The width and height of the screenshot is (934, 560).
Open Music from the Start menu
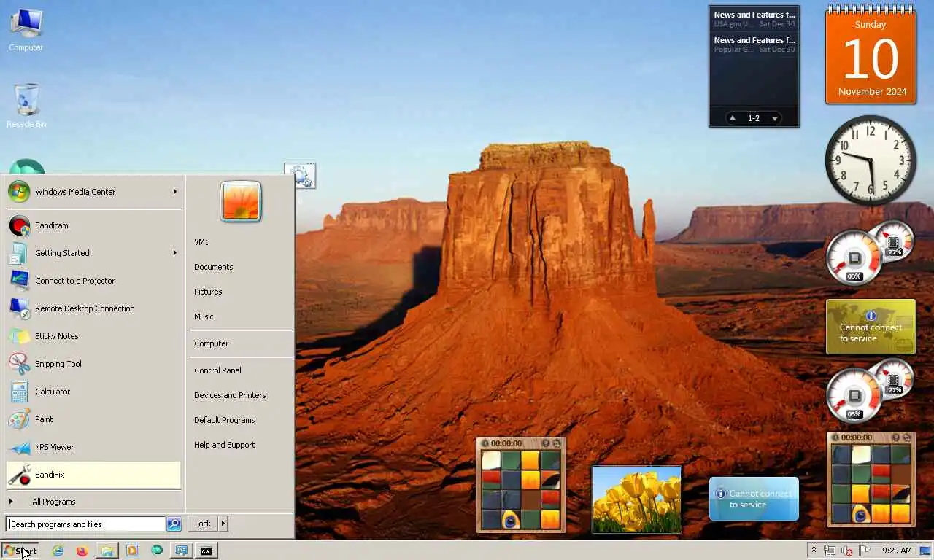pyautogui.click(x=240, y=316)
